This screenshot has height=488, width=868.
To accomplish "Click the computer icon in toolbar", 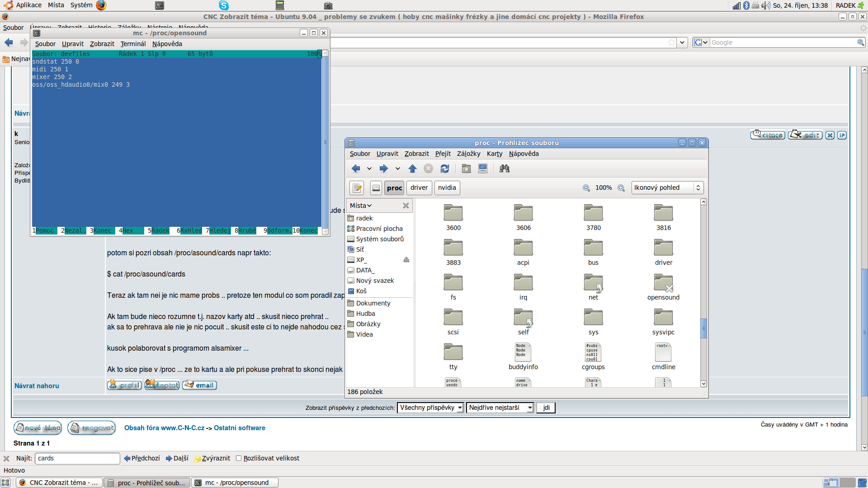I will point(483,169).
